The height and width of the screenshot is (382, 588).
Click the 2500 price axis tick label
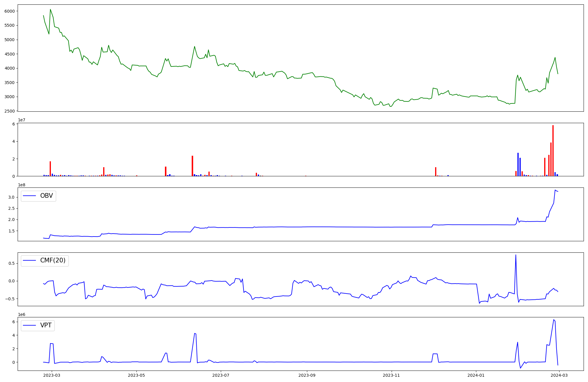10,111
